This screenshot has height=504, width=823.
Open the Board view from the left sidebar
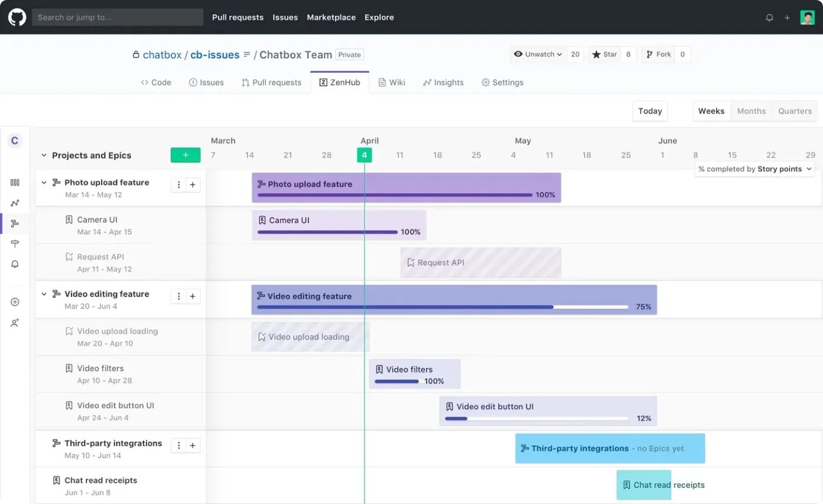click(15, 183)
